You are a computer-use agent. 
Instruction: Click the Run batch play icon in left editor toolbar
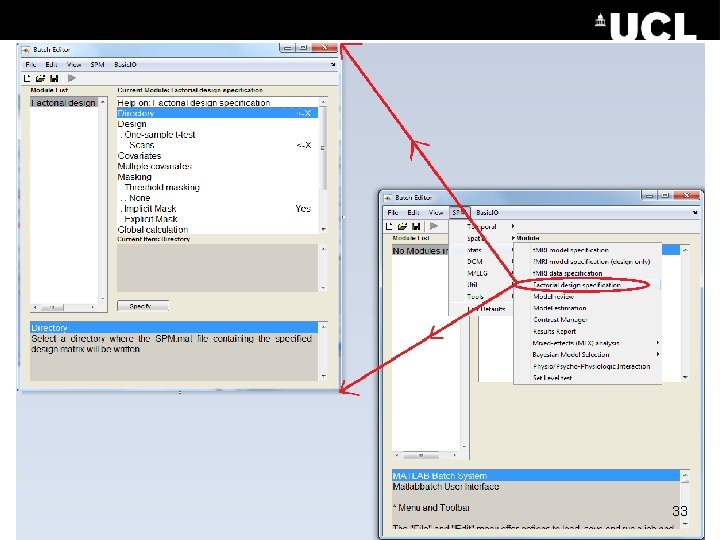(x=72, y=78)
